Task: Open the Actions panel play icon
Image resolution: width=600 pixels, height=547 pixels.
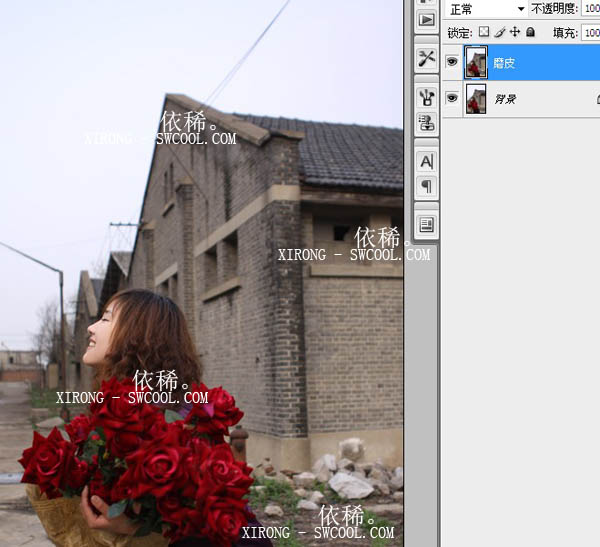Action: [427, 19]
